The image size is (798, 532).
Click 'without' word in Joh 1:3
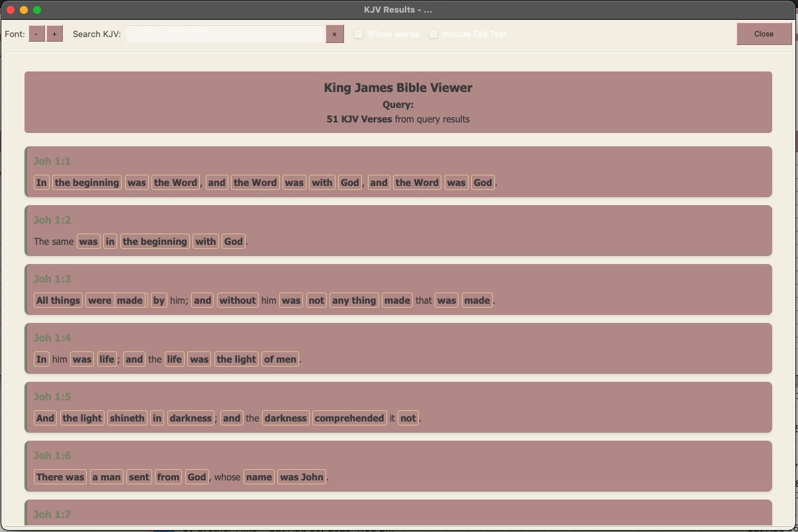coord(238,300)
